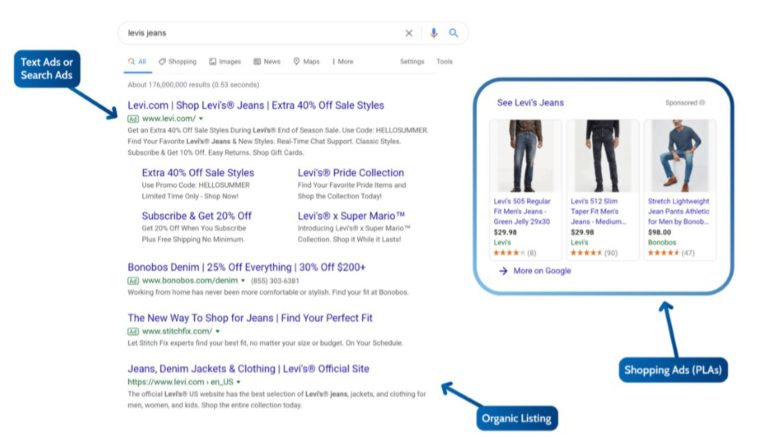
Task: Expand dropdown arrow next to levi.com en_US URL
Action: point(239,382)
